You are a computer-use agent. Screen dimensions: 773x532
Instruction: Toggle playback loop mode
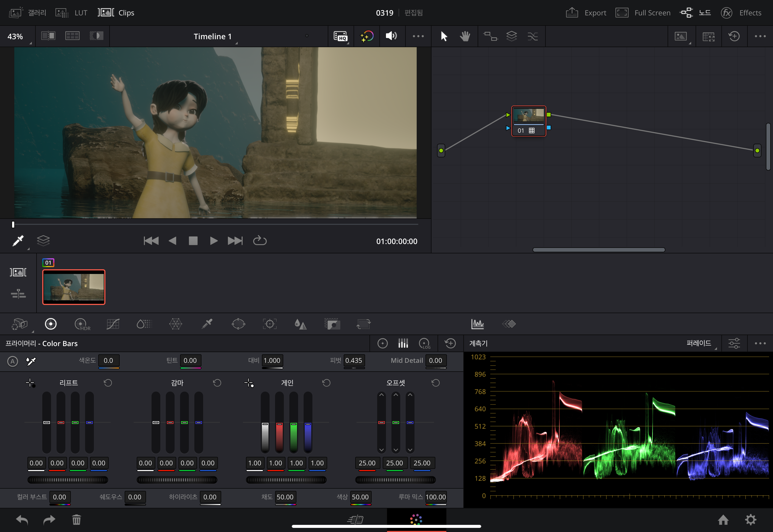[260, 241]
